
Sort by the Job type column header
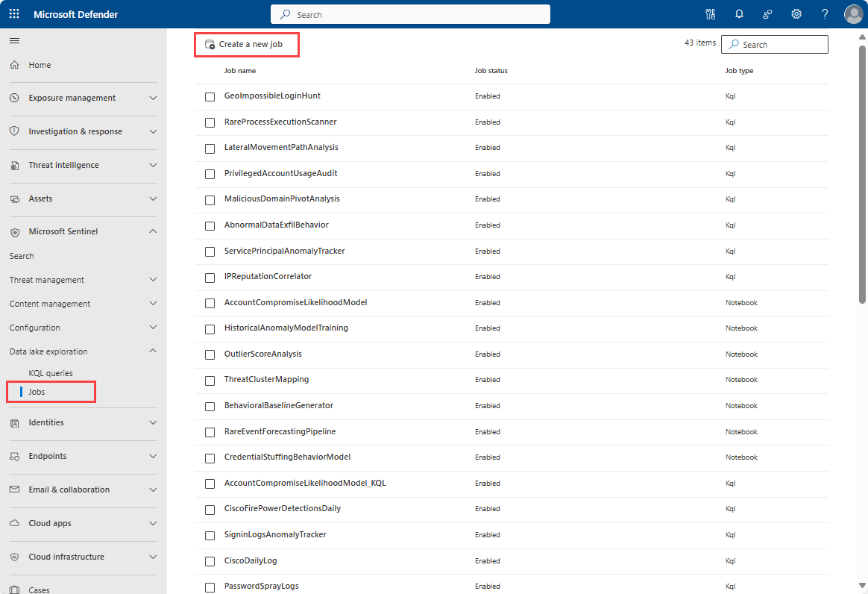[x=739, y=71]
